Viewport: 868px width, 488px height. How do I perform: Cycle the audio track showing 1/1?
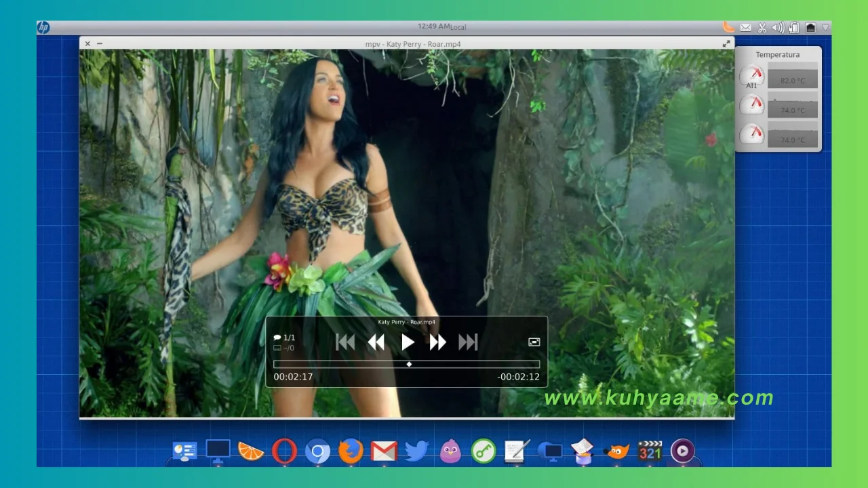pos(284,338)
